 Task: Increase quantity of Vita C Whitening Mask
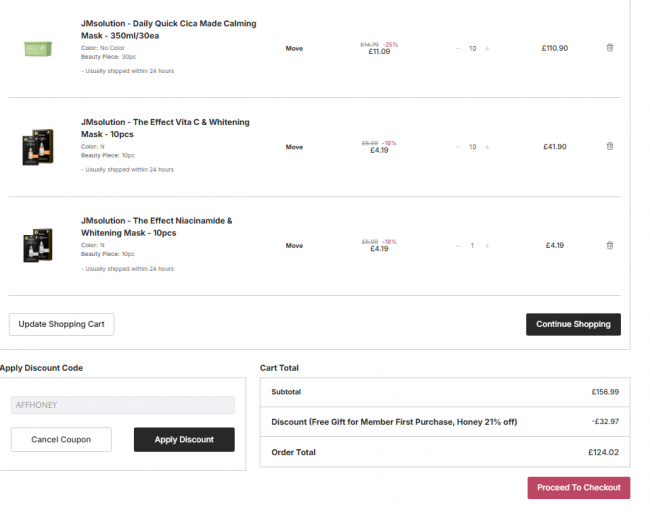[x=487, y=147]
